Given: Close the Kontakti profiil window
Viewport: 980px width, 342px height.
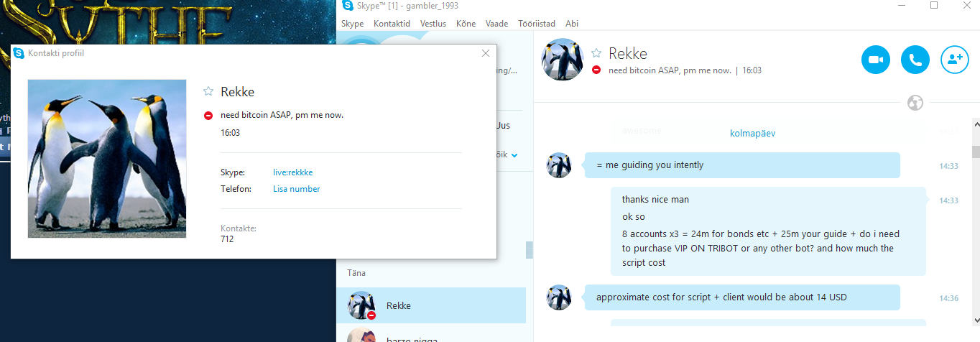Looking at the screenshot, I should (486, 53).
